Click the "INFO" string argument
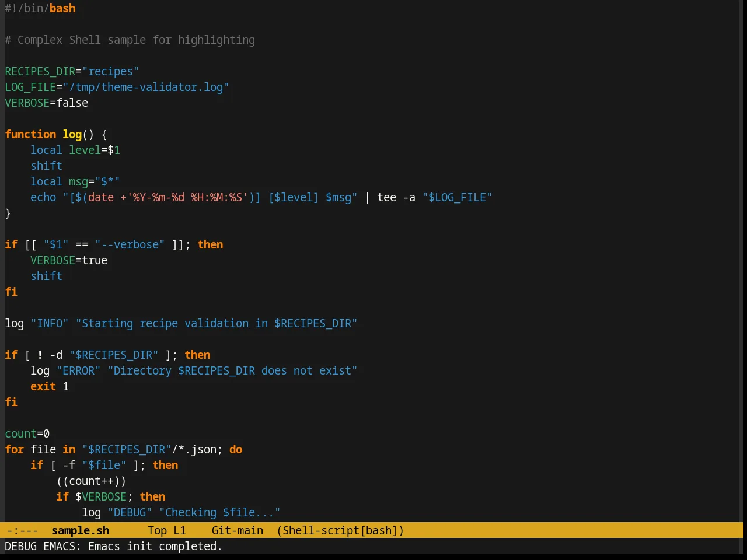This screenshot has height=560, width=747. (x=50, y=323)
